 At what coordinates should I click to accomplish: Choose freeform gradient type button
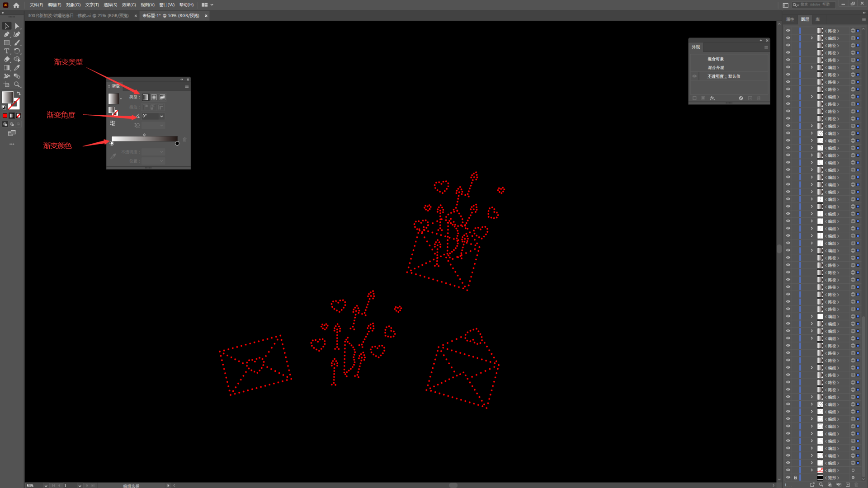(x=162, y=97)
